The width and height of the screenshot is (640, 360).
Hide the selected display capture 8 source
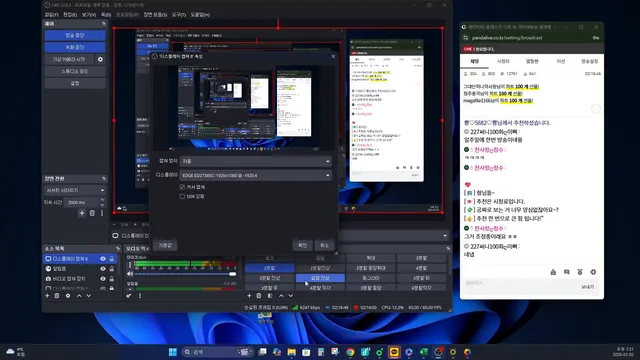103,259
